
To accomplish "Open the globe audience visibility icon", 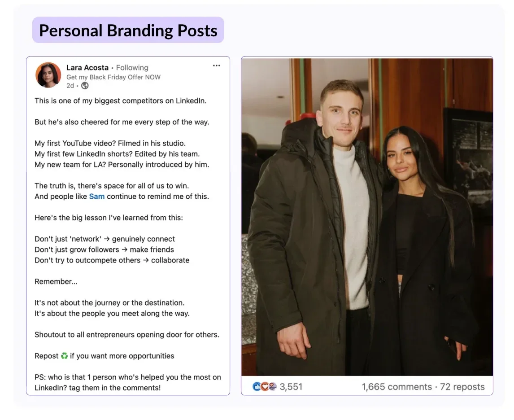I will click(x=85, y=86).
